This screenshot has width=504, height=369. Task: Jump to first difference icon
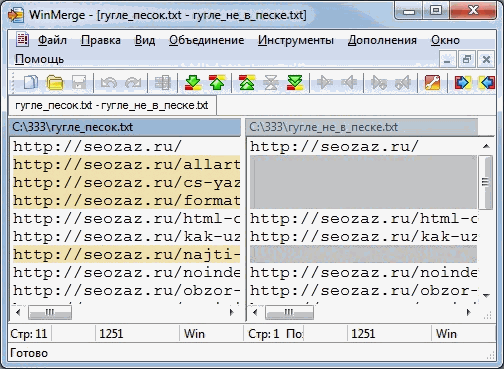247,82
